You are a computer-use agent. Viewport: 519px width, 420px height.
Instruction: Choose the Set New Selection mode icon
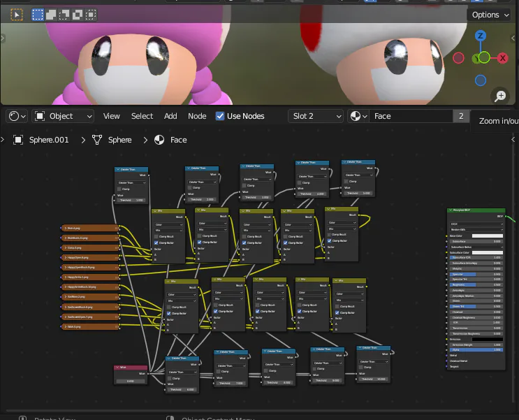pyautogui.click(x=38, y=15)
